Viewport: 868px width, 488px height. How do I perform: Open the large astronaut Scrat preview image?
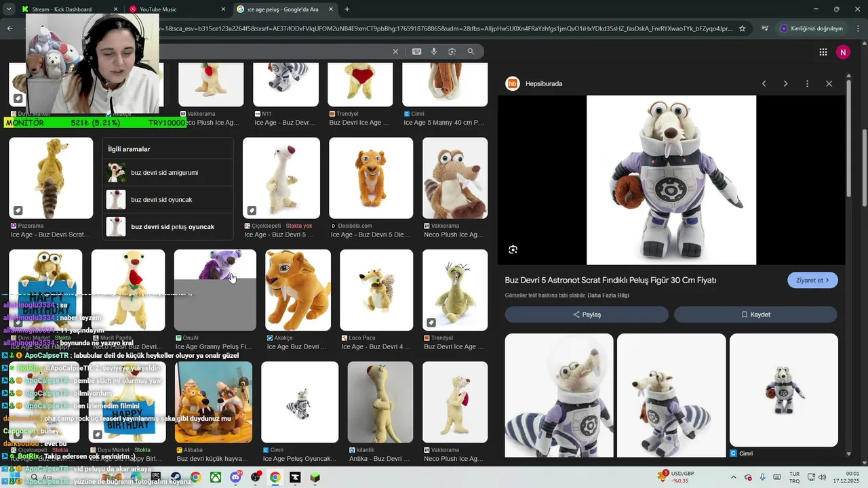[x=671, y=180]
